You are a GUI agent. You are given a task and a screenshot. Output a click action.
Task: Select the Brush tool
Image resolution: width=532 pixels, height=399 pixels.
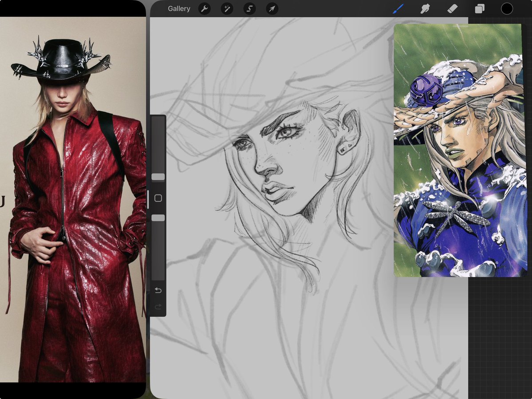pos(398,8)
